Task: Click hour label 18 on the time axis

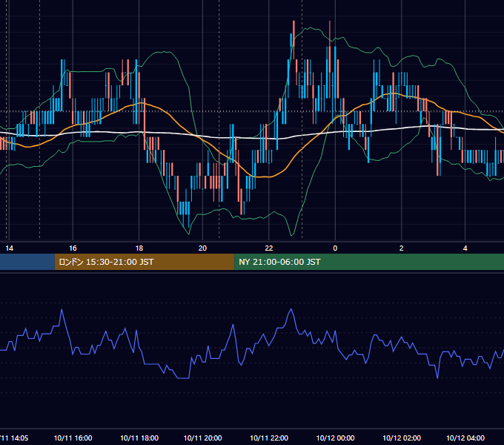Action: click(x=139, y=248)
